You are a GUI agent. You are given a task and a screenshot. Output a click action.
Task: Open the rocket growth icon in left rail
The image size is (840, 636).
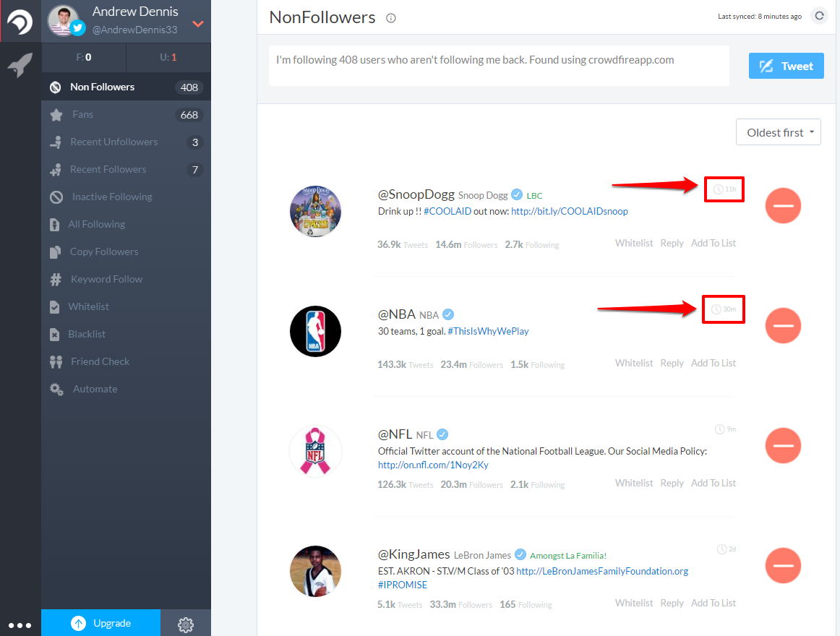tap(20, 65)
